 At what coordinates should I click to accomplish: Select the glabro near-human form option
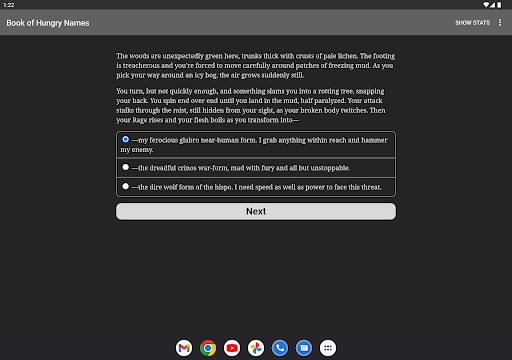point(256,145)
